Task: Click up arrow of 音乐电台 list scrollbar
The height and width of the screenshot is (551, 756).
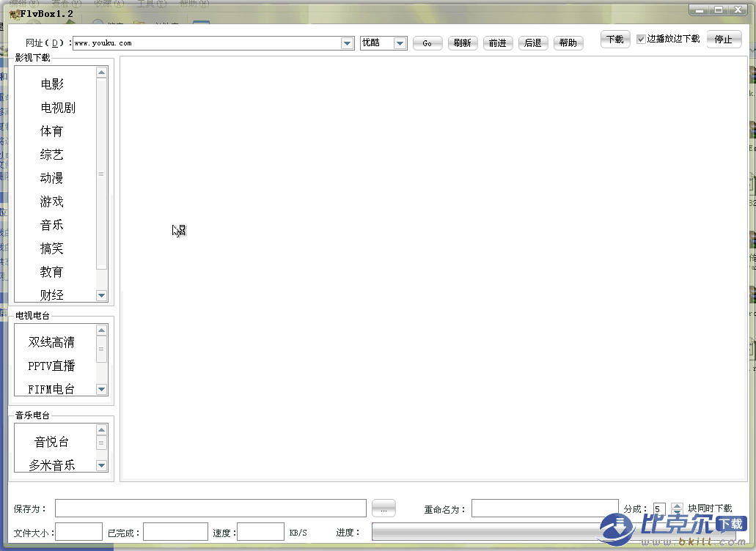Action: pyautogui.click(x=101, y=429)
